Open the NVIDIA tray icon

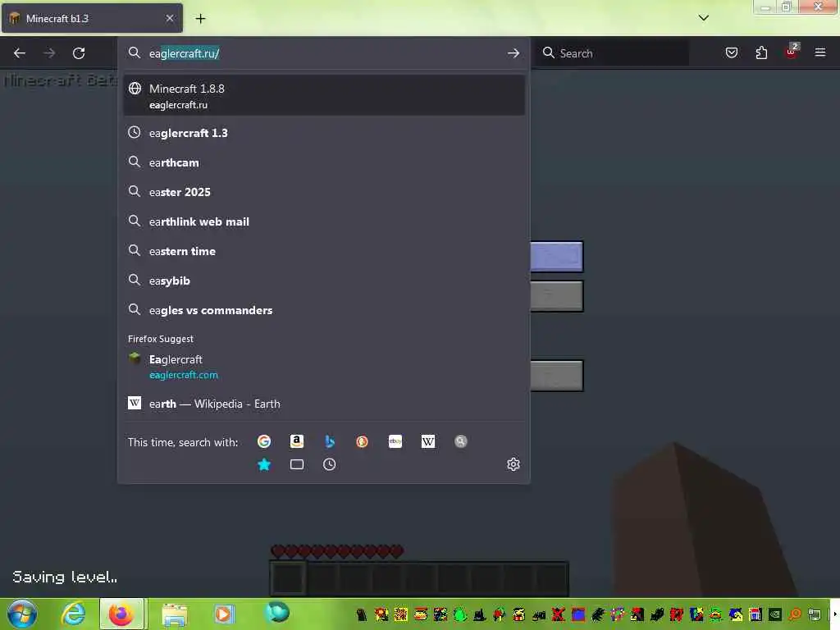click(x=775, y=614)
